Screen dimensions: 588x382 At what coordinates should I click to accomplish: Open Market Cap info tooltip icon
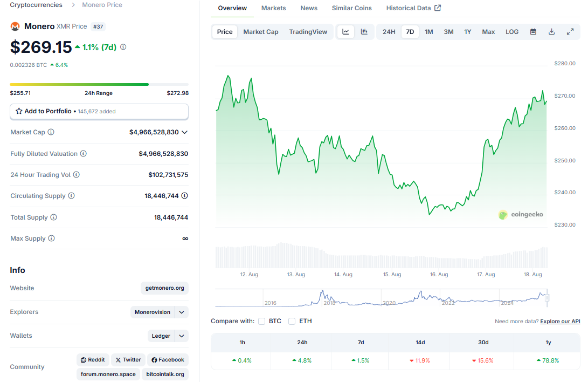click(x=51, y=132)
